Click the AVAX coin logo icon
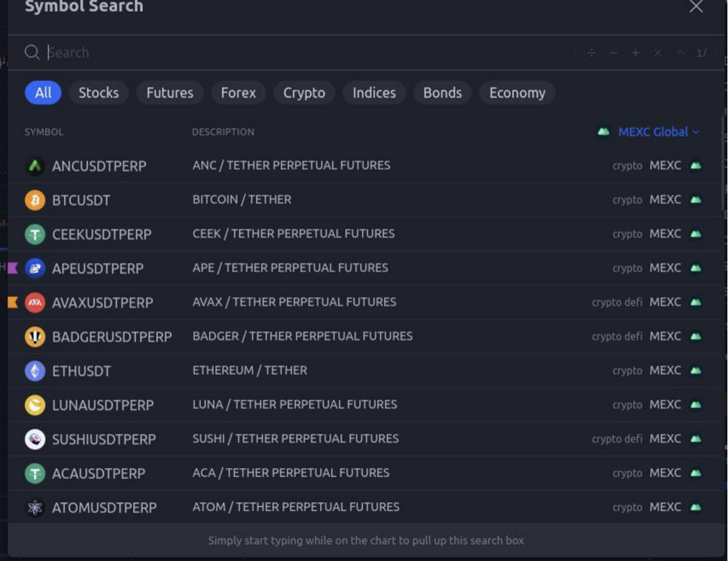Viewport: 728px width, 561px height. coord(35,303)
